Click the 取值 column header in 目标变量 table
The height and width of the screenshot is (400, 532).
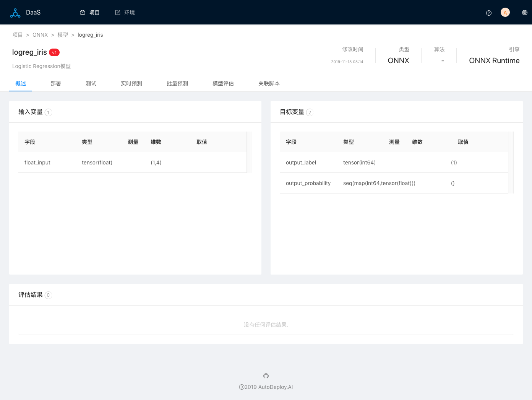point(463,142)
